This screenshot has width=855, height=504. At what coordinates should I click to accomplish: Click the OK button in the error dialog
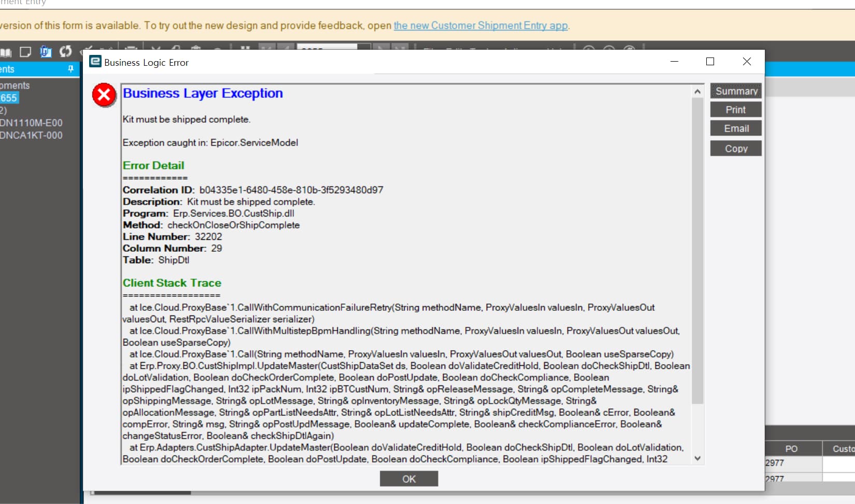tap(409, 479)
